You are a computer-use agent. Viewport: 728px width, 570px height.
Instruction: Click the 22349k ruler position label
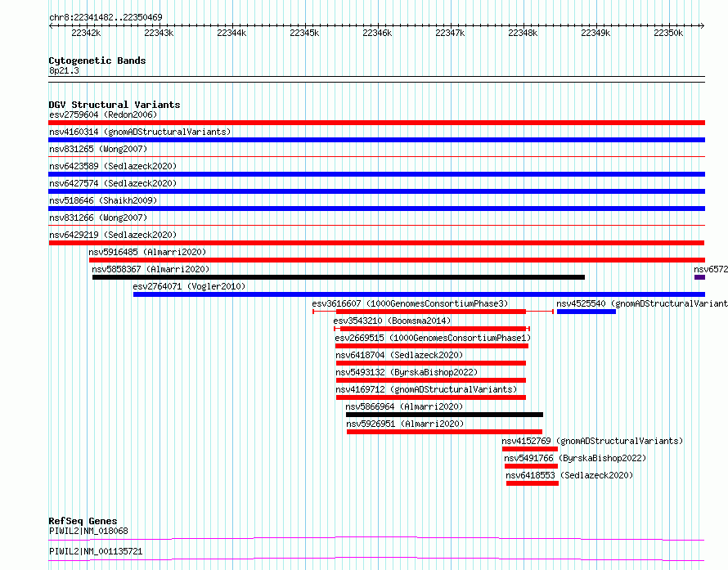tap(595, 33)
